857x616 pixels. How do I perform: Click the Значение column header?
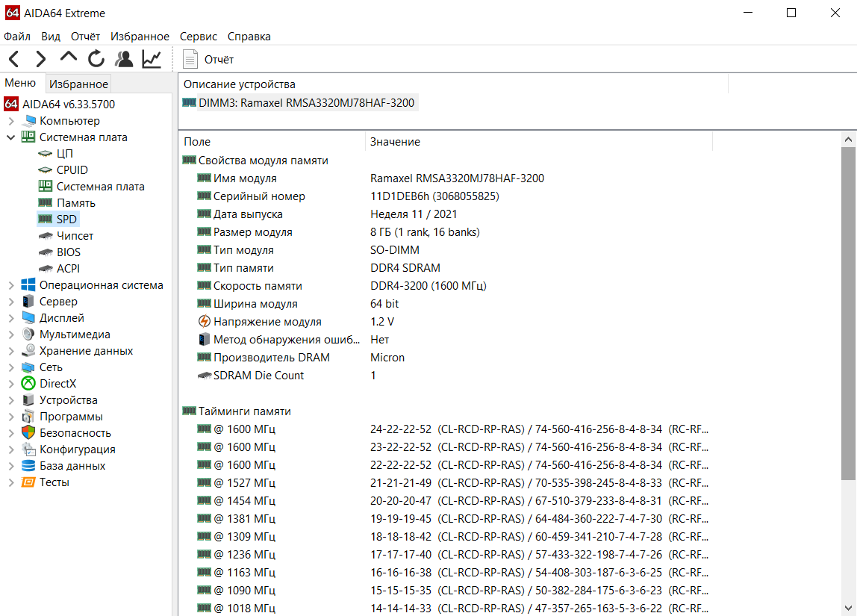[x=539, y=142]
